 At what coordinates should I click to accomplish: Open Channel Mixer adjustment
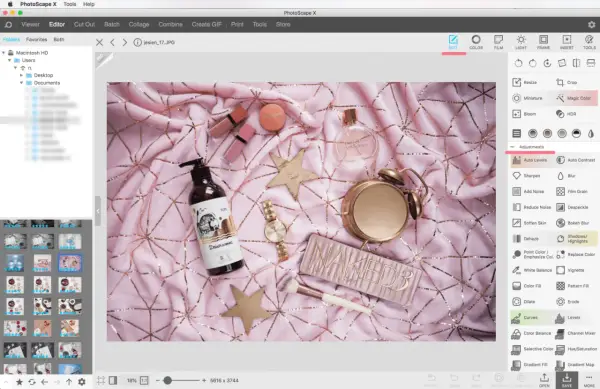(576, 333)
